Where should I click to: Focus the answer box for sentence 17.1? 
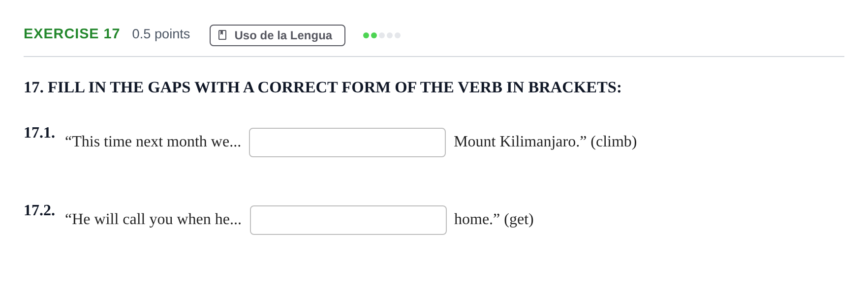pos(347,143)
